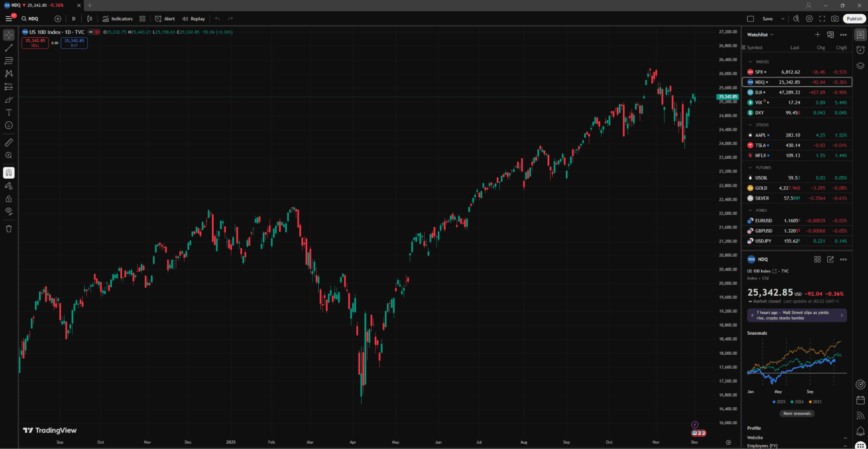This screenshot has width=868, height=449.
Task: Click the Publish button
Action: coord(854,19)
